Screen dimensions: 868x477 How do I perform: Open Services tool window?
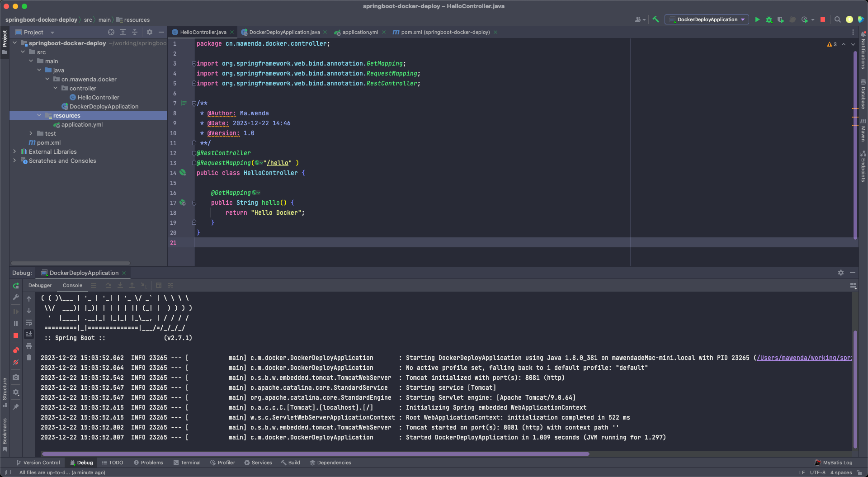258,463
